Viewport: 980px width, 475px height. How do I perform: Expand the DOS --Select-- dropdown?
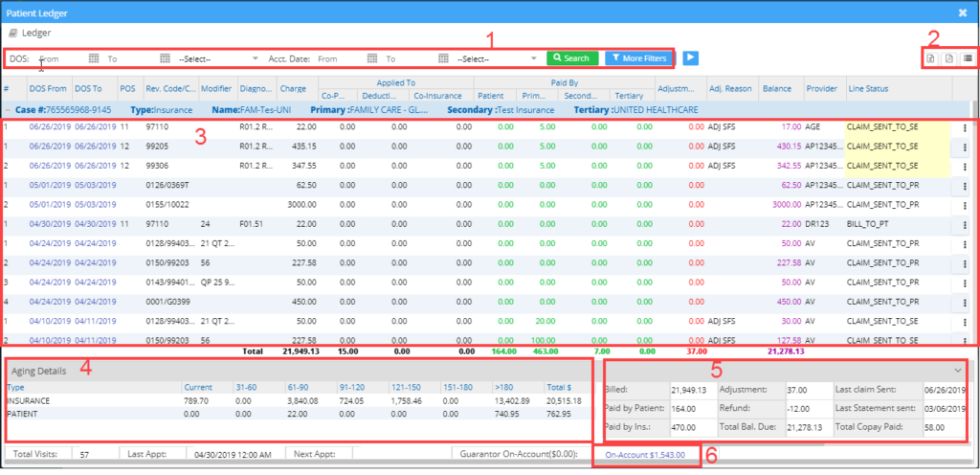click(218, 58)
